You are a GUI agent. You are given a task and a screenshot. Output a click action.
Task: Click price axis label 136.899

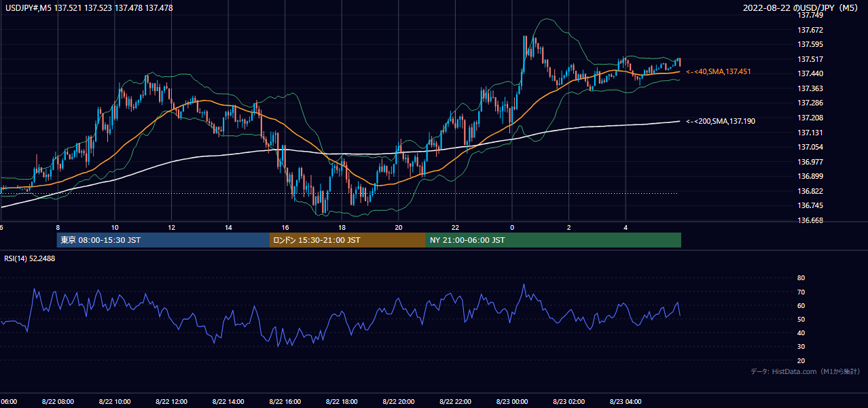(810, 176)
